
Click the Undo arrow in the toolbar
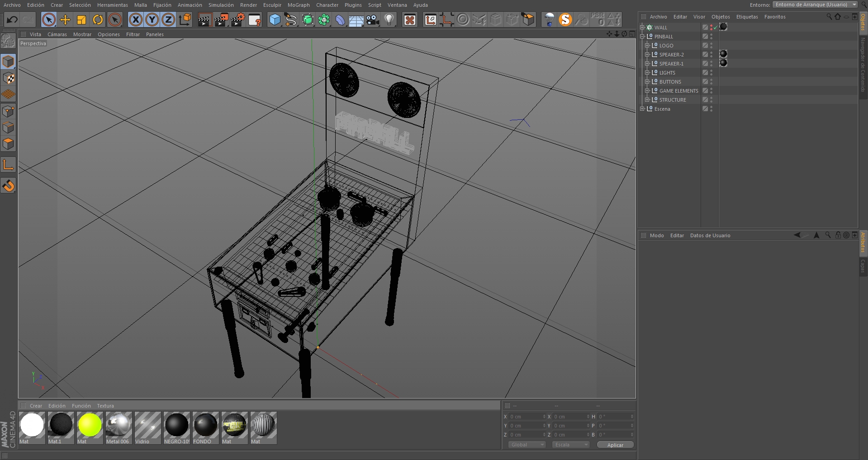coord(12,20)
